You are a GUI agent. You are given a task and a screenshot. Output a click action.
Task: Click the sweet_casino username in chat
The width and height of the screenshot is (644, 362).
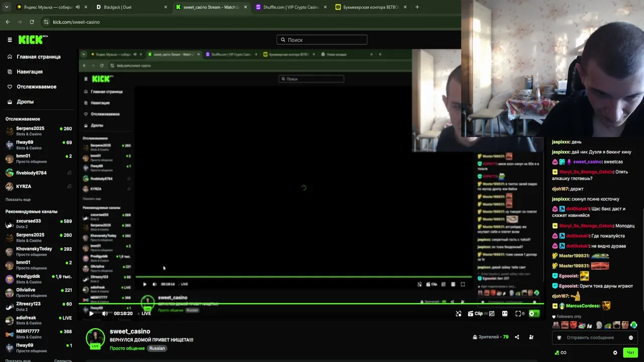click(587, 162)
